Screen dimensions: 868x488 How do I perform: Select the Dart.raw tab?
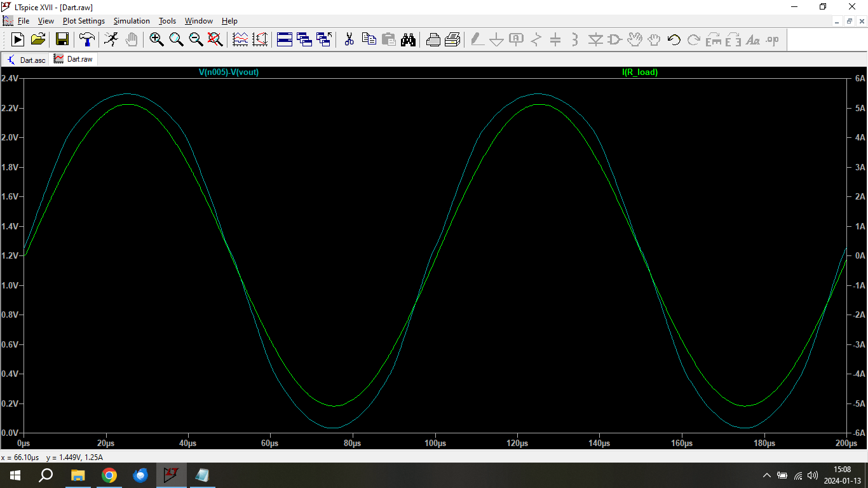74,59
